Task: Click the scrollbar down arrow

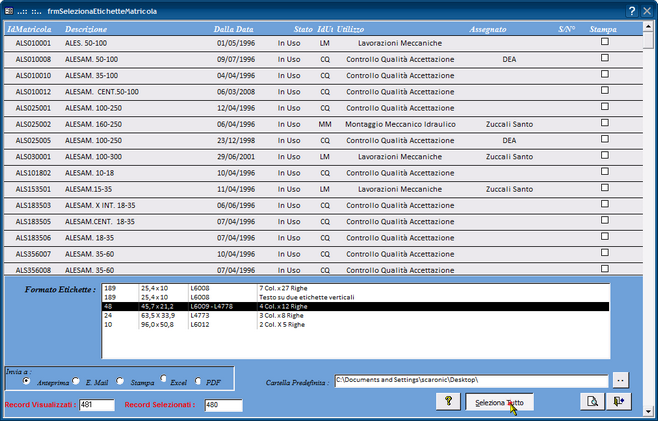Action: pyautogui.click(x=649, y=412)
